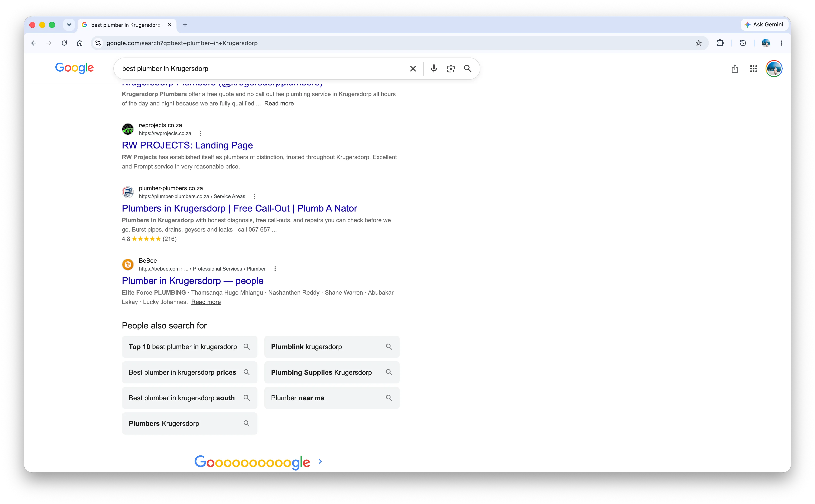Open the 'RW PROJECTS: Landing Page' result
Image resolution: width=815 pixels, height=504 pixels.
[x=187, y=145]
